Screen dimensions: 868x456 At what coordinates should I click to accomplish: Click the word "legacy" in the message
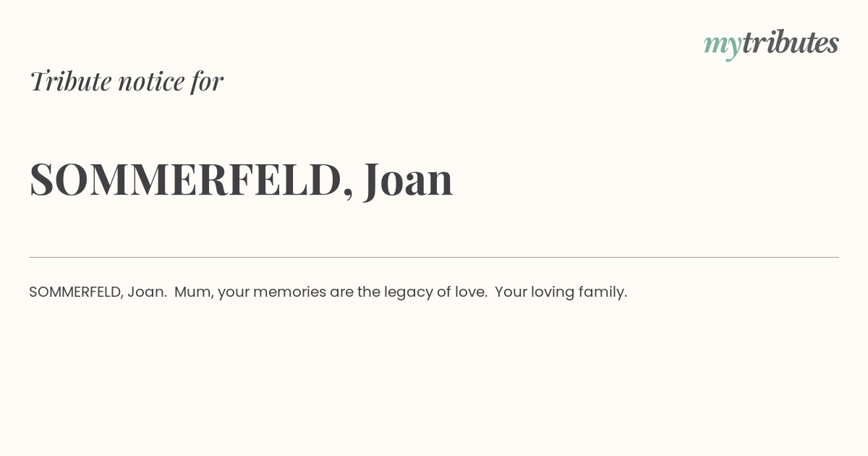tap(408, 293)
